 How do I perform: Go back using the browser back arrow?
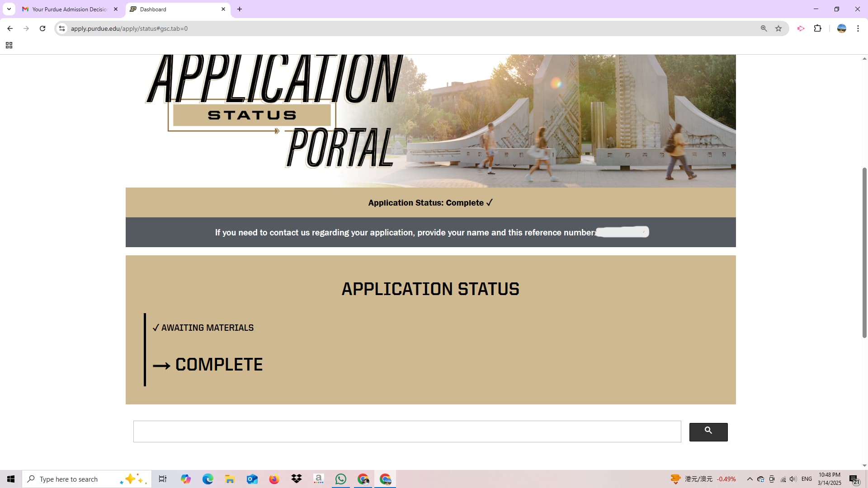(x=10, y=28)
